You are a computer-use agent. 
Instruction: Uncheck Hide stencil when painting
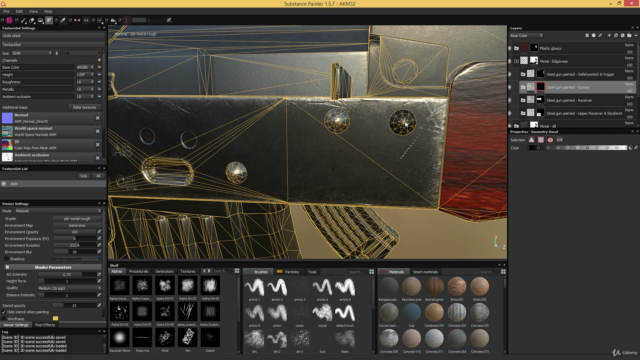tap(4, 312)
